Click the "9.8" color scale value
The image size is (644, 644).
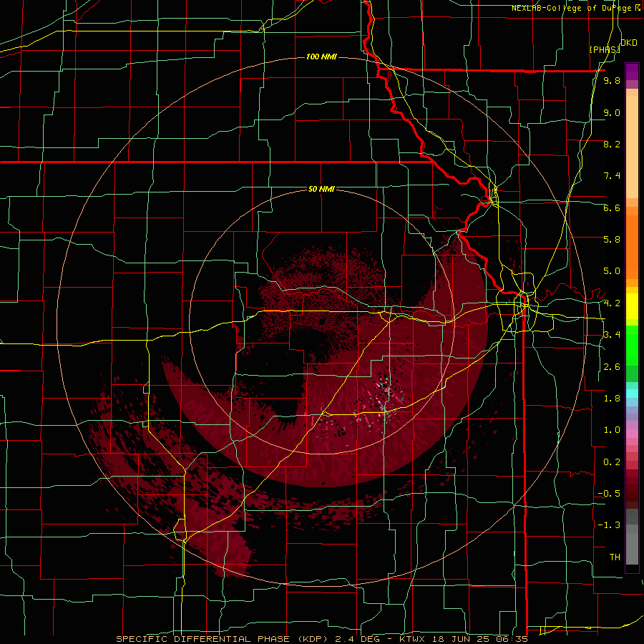612,80
